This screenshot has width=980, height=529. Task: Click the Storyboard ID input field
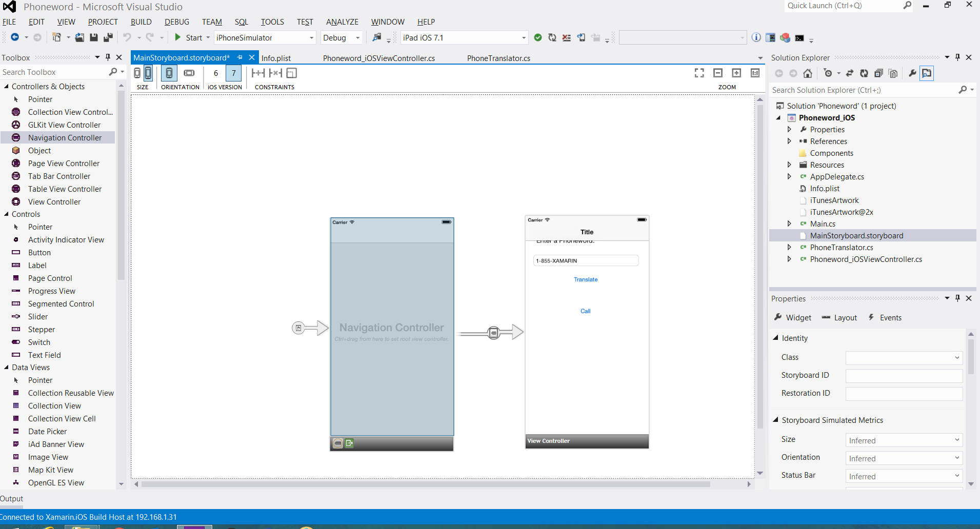coord(904,376)
